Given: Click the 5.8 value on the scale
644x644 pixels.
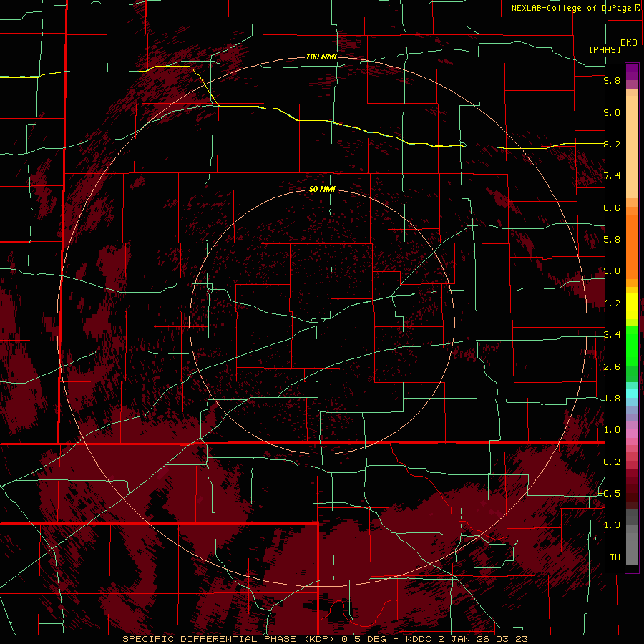Looking at the screenshot, I should coord(612,239).
